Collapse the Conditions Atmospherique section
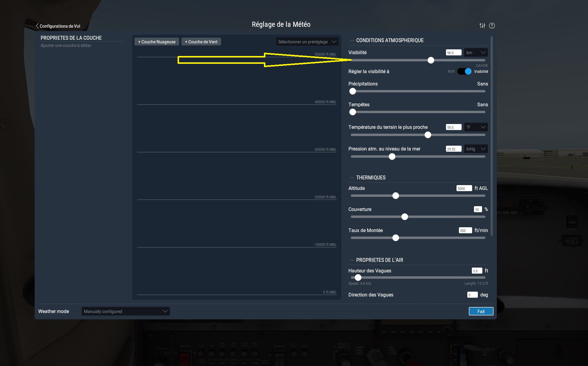The width and height of the screenshot is (588, 366). 352,40
